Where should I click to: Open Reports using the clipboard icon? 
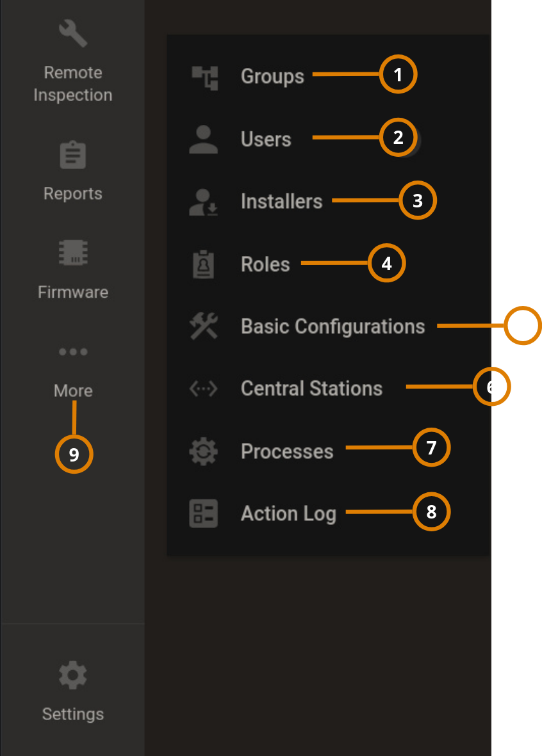coord(72,154)
